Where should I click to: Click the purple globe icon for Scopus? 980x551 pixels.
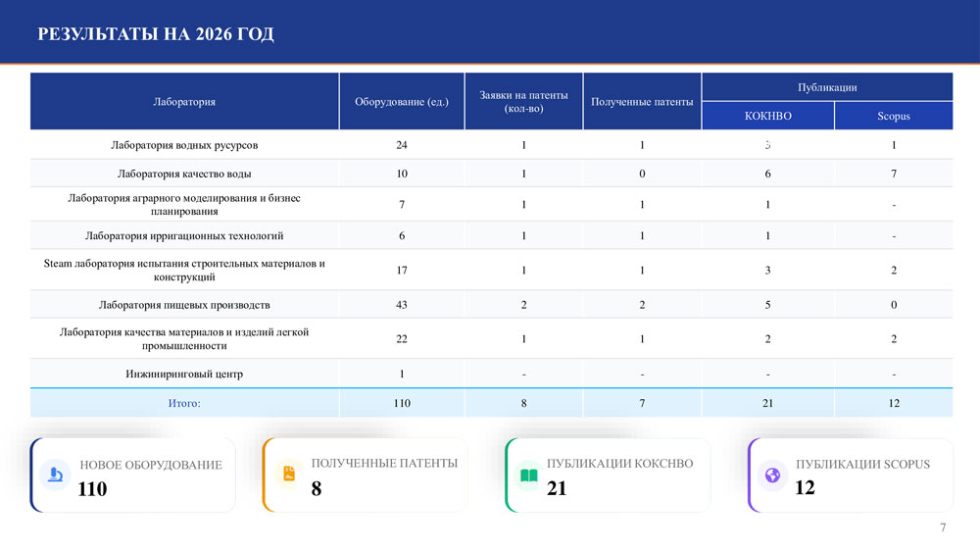(x=772, y=476)
